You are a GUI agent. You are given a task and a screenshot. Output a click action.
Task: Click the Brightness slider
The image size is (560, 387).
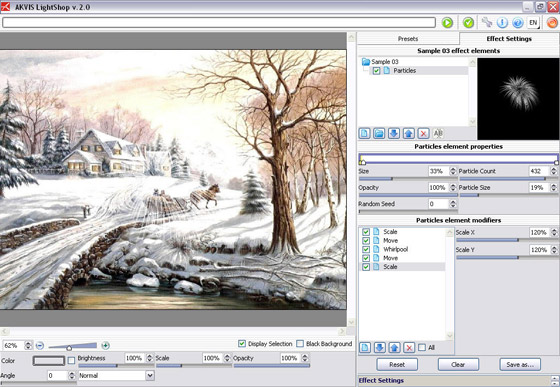(116, 366)
